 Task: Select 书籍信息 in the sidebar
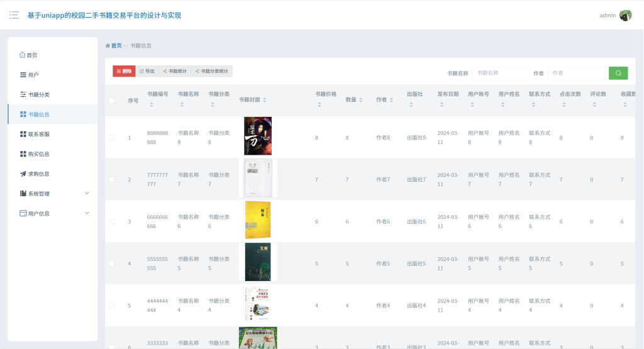pyautogui.click(x=53, y=114)
